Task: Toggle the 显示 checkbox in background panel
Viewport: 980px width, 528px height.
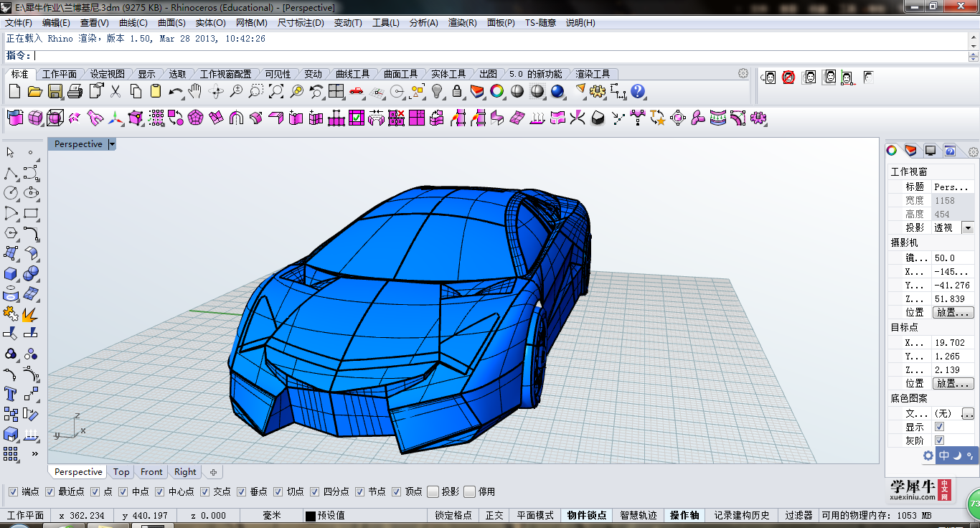Action: (939, 427)
